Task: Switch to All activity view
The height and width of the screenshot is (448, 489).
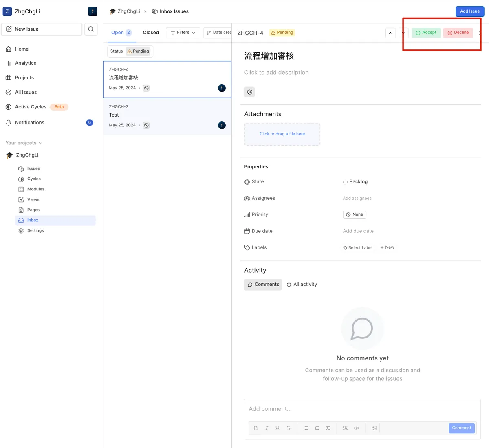Action: point(302,285)
